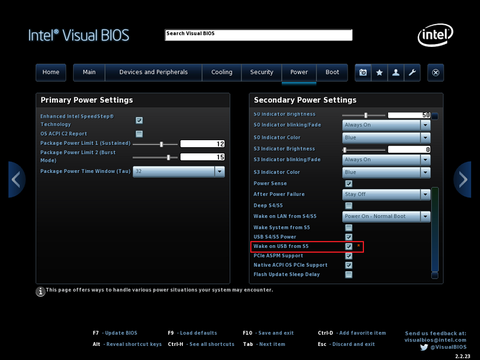The width and height of the screenshot is (480, 360).
Task: Click the screenshot camera icon
Action: [x=363, y=73]
